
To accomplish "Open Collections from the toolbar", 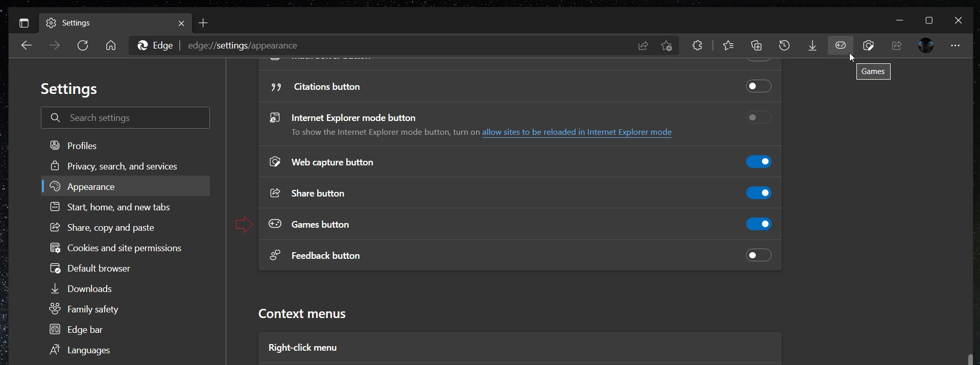I will (756, 45).
